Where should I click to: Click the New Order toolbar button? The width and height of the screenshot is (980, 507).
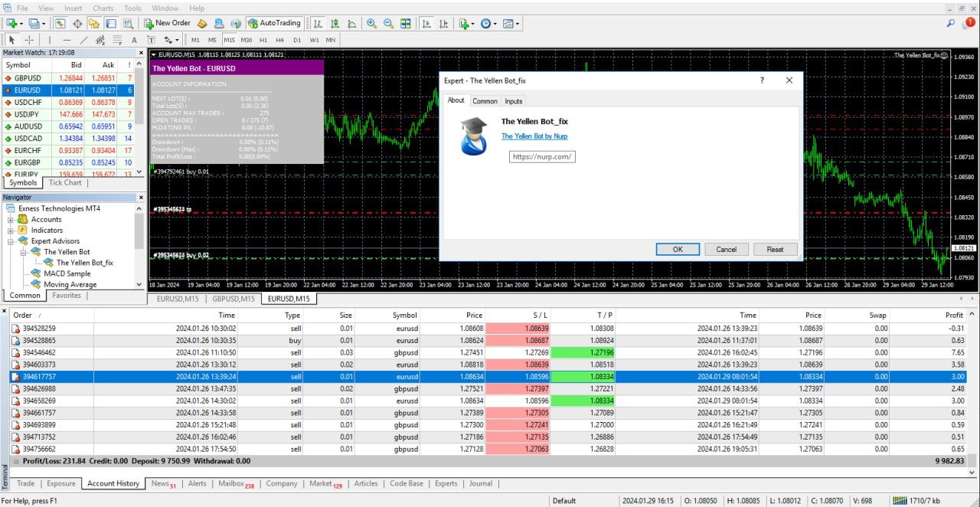pos(167,24)
